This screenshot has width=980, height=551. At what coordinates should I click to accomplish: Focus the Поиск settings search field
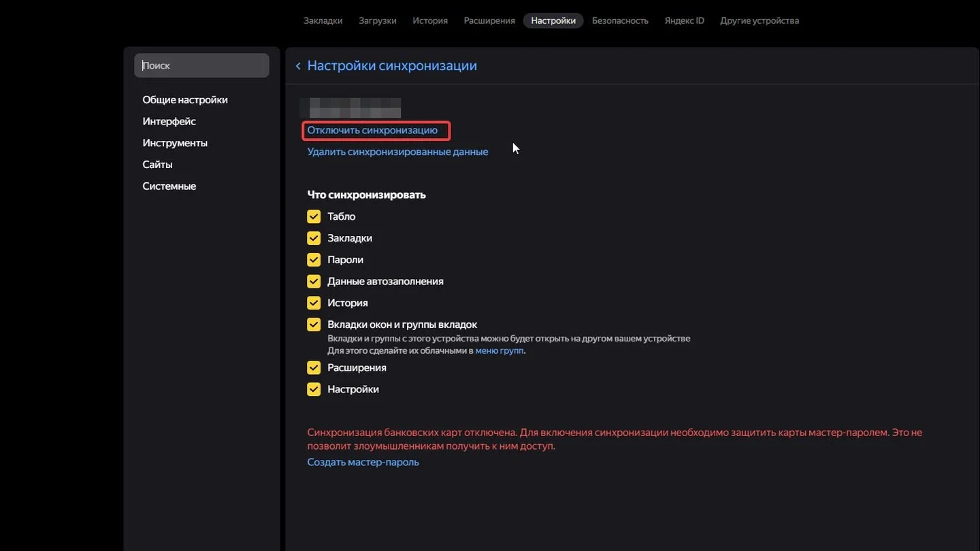[x=201, y=65]
